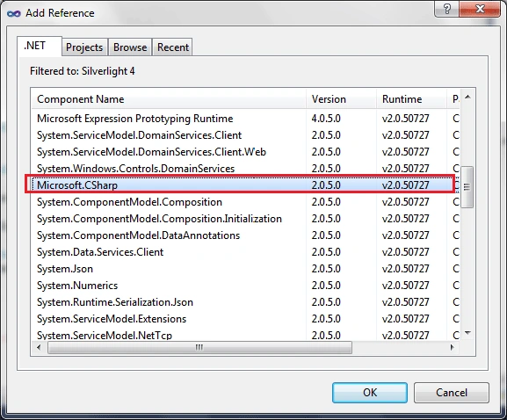
Task: Open the Browse tab
Action: click(130, 47)
